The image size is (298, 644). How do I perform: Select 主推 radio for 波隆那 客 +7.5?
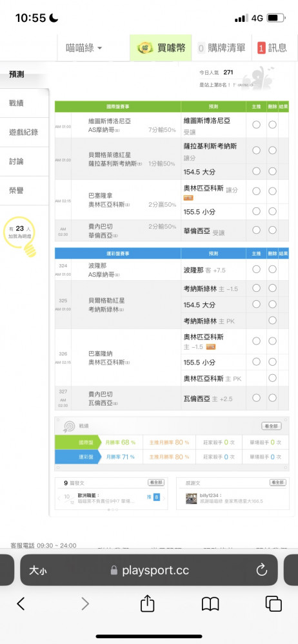click(x=256, y=269)
